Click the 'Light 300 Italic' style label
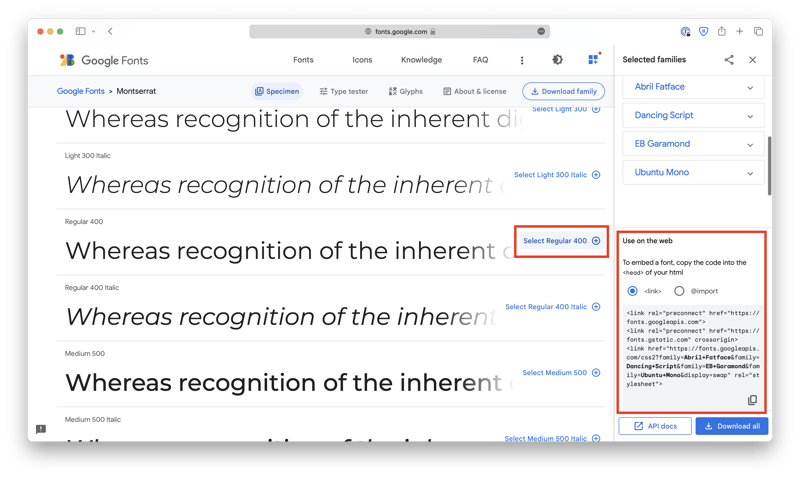This screenshot has height=478, width=800. tap(87, 156)
